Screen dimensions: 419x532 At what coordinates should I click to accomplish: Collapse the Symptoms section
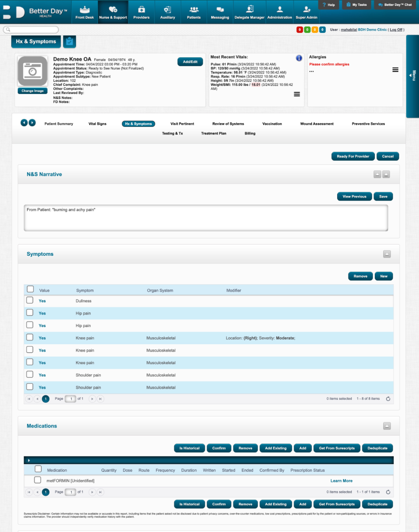[387, 254]
